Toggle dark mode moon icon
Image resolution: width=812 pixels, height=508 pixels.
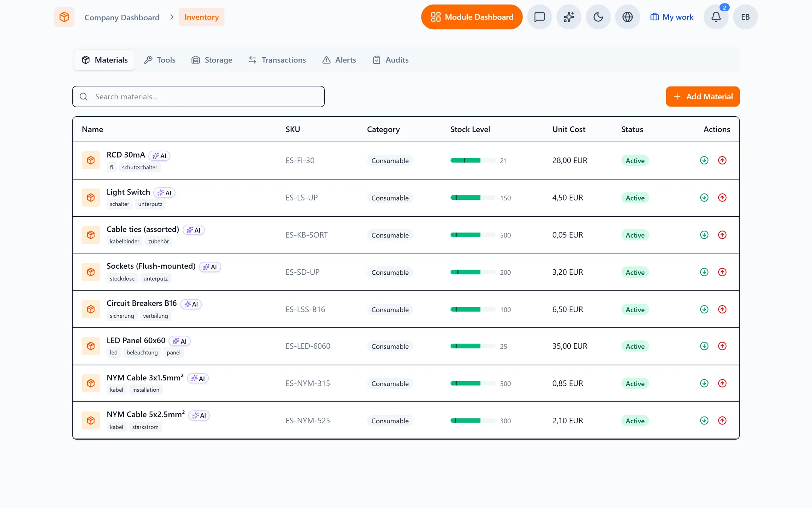(x=598, y=17)
